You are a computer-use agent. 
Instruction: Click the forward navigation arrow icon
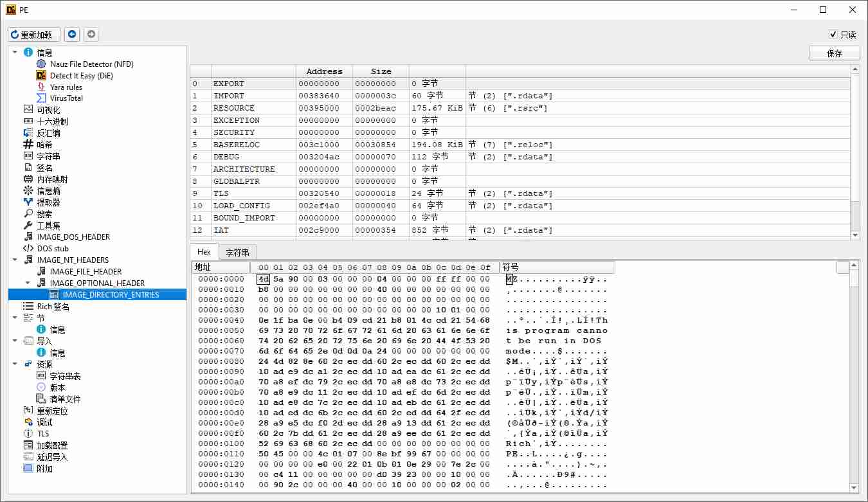click(91, 35)
